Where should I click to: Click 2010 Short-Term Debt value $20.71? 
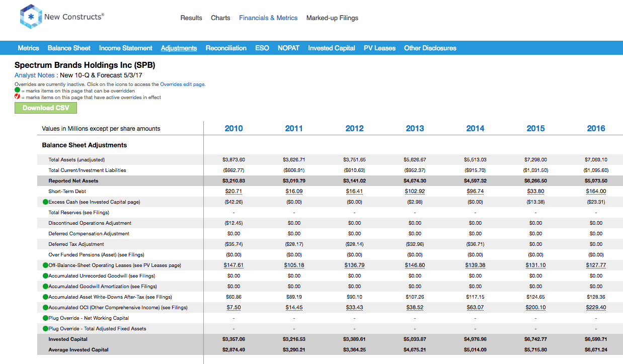(233, 192)
